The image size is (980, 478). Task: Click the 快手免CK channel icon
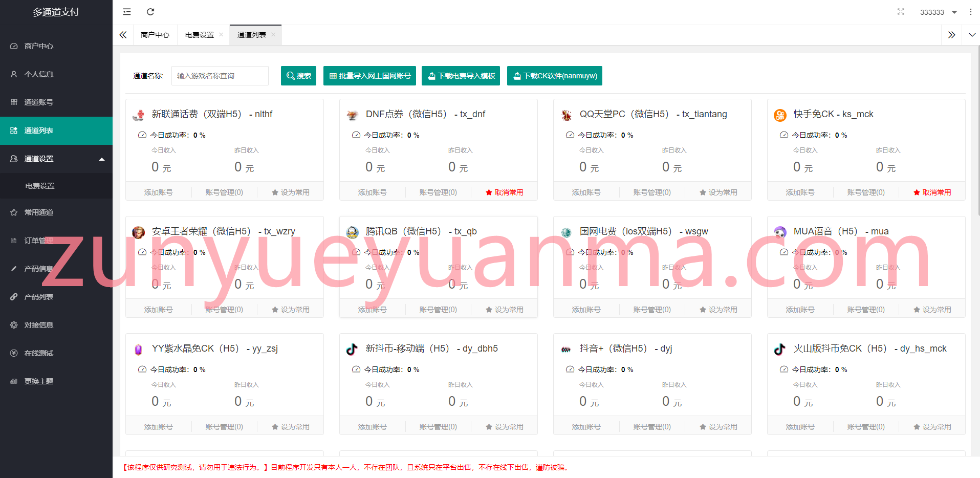pos(780,115)
